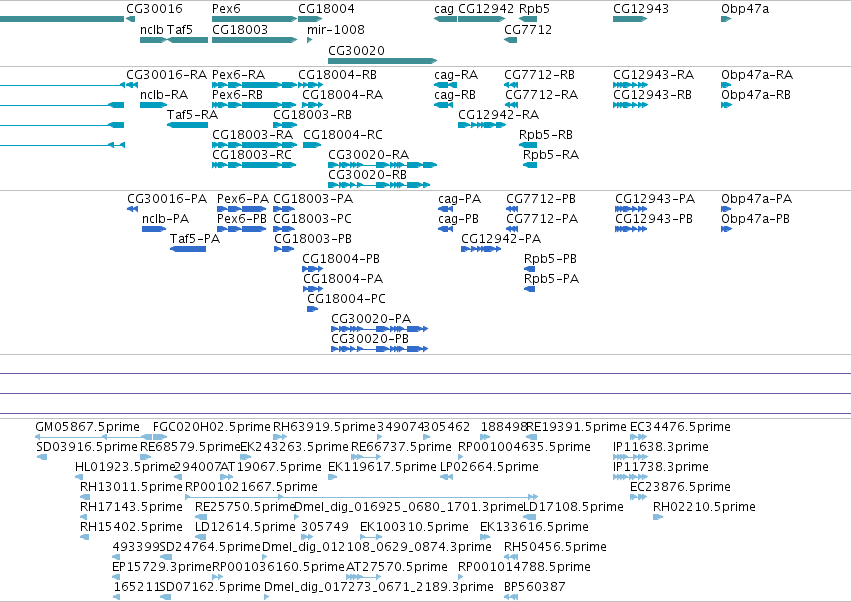
Task: Select the "Pex6" gene label
Action: tap(226, 9)
